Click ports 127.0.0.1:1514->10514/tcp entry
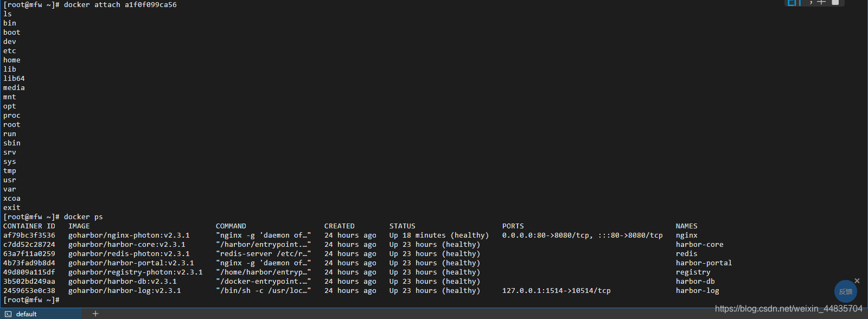Screen dimensions: 868x319 pos(557,291)
